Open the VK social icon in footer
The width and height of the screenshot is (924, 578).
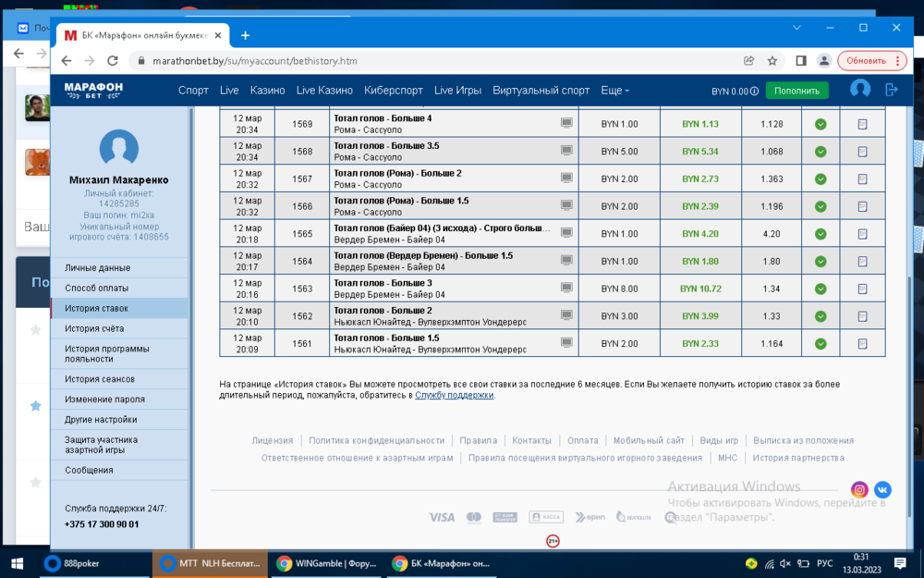(x=882, y=490)
